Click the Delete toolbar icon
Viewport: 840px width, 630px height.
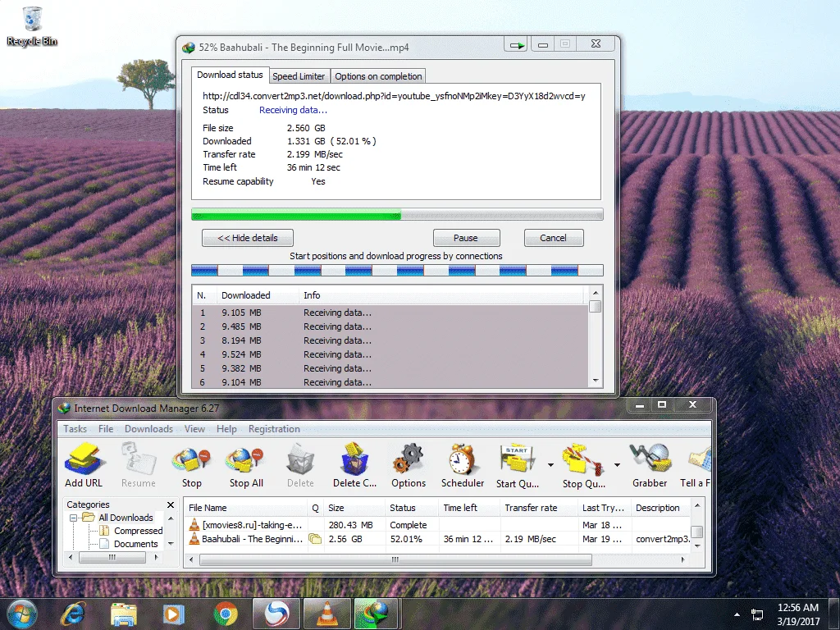click(300, 465)
